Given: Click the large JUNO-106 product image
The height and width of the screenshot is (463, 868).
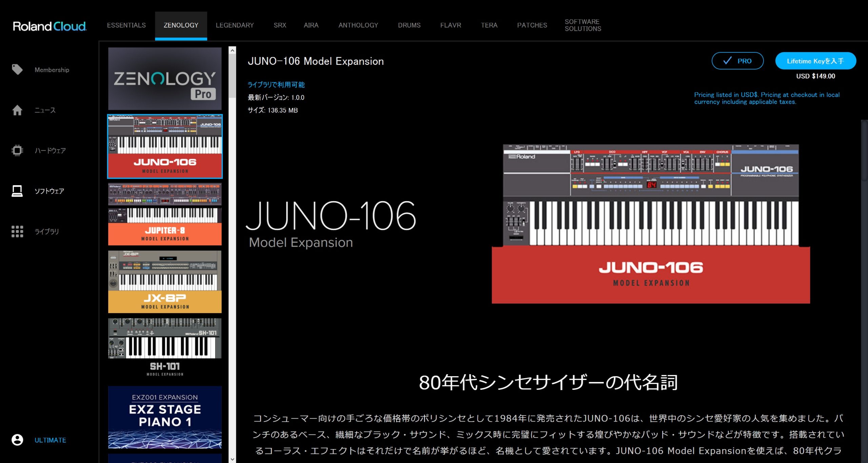Looking at the screenshot, I should coord(651,224).
